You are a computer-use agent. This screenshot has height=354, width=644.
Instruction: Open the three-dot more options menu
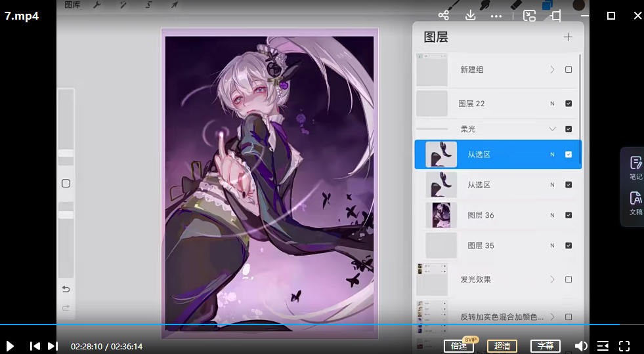click(x=496, y=16)
